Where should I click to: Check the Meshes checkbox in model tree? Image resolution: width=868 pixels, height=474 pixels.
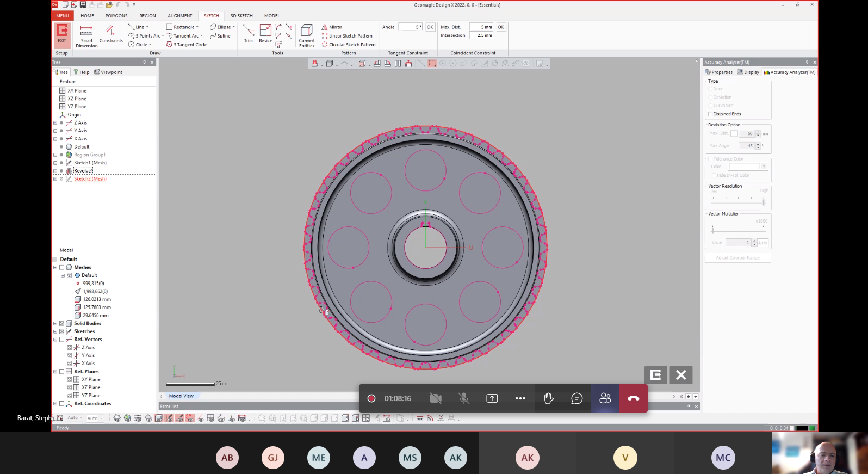coord(62,267)
